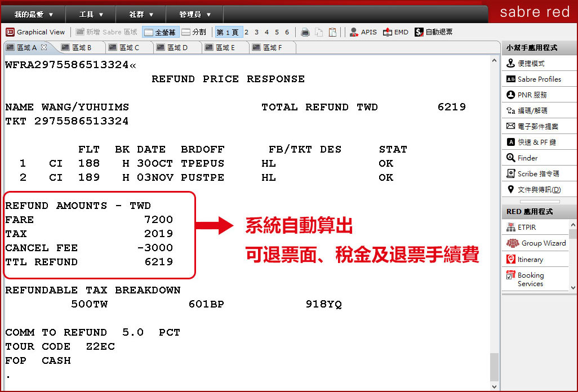Switch to Graphical View

click(35, 32)
